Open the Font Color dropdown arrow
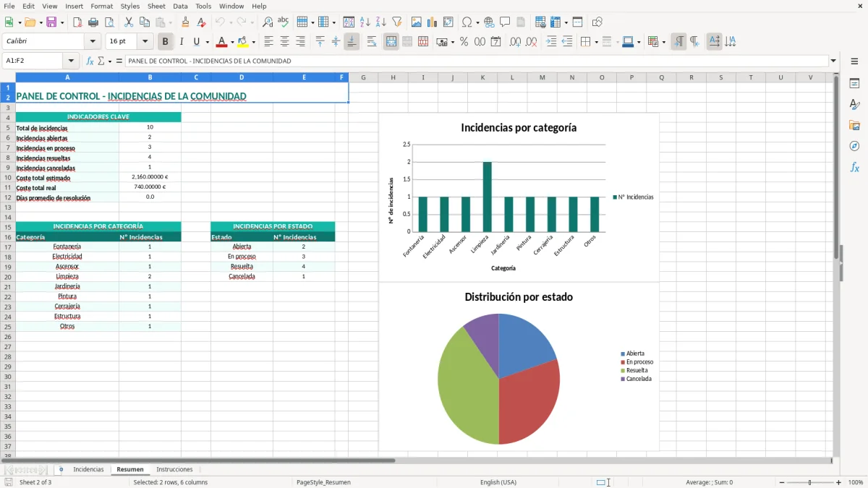This screenshot has width=868, height=488. tap(232, 42)
